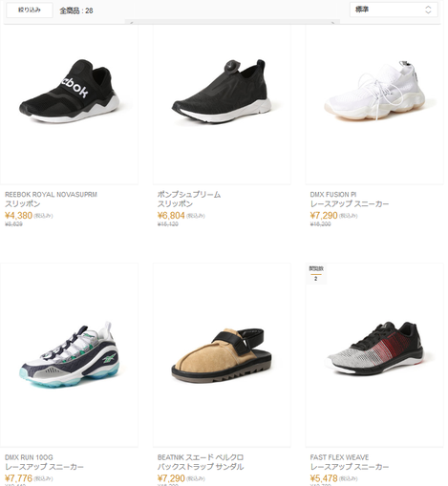Expand the 標準 sort dropdown
The height and width of the screenshot is (486, 448).
(x=394, y=10)
